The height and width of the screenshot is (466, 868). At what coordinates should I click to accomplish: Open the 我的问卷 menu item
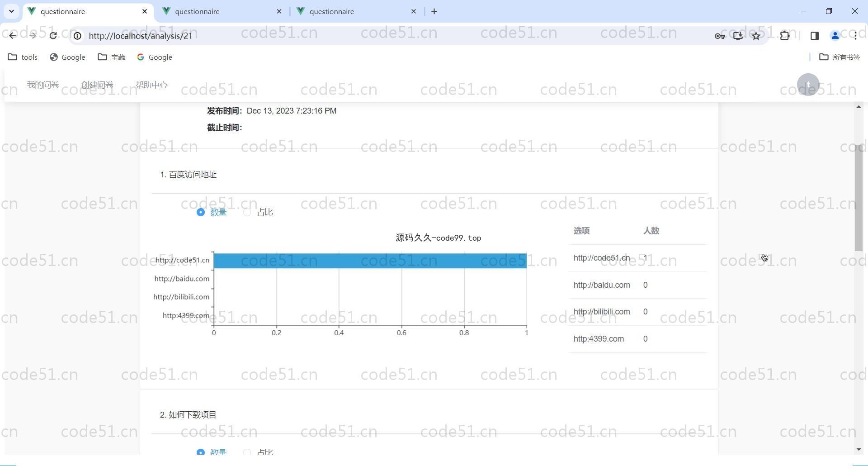(x=43, y=85)
